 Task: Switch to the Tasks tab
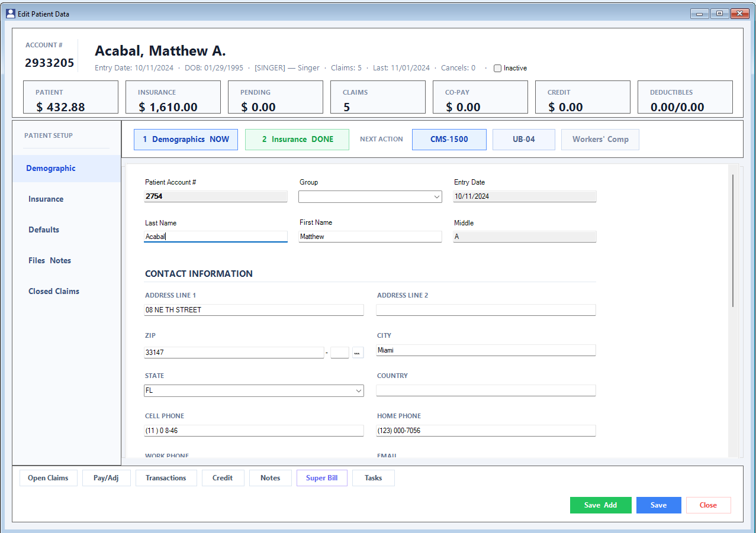374,478
